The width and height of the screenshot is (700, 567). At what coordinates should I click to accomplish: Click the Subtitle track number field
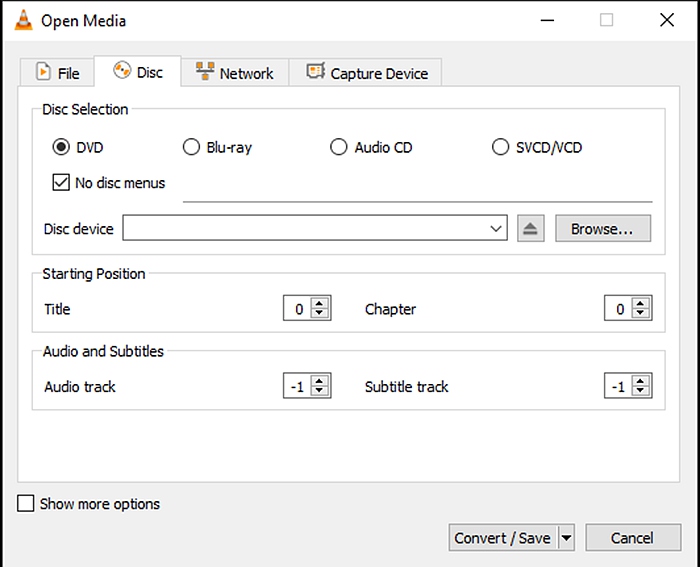pos(619,386)
